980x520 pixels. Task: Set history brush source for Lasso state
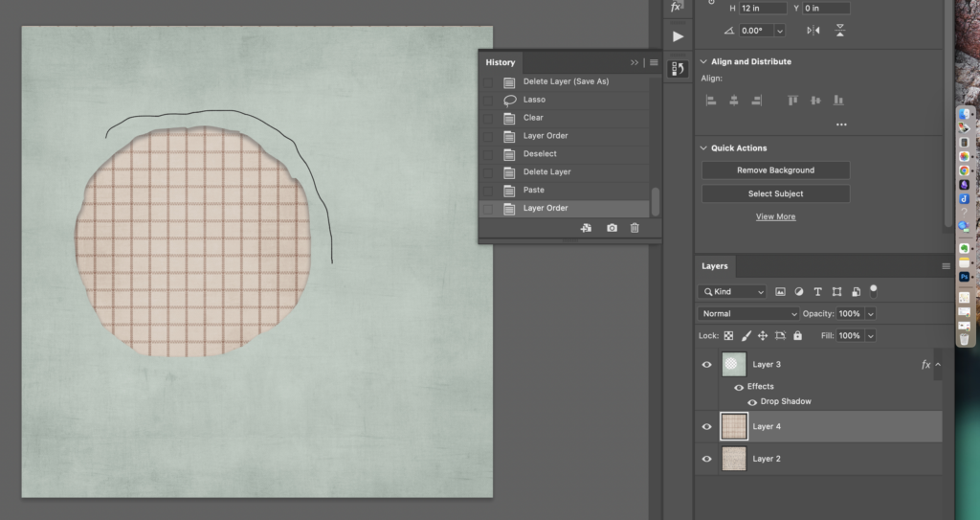488,101
